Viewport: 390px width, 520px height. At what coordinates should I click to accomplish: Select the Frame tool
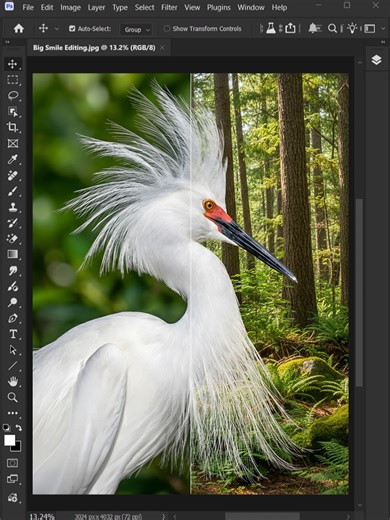[13, 143]
